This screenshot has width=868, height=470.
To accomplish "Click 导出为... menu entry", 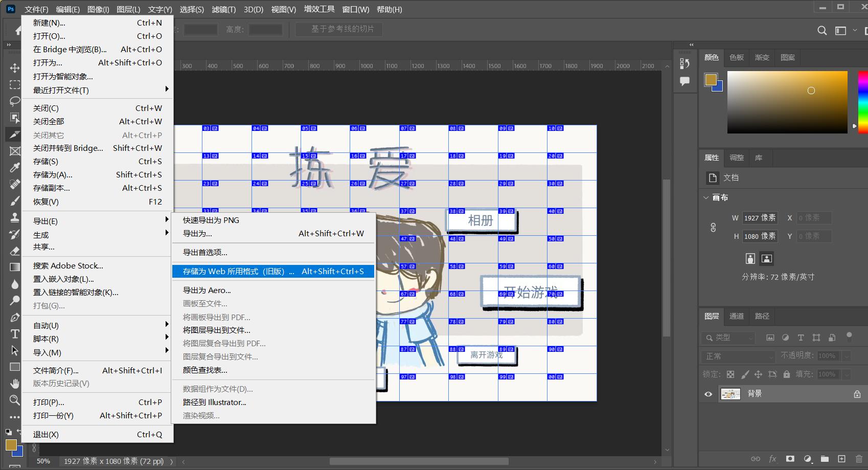I will (273, 233).
